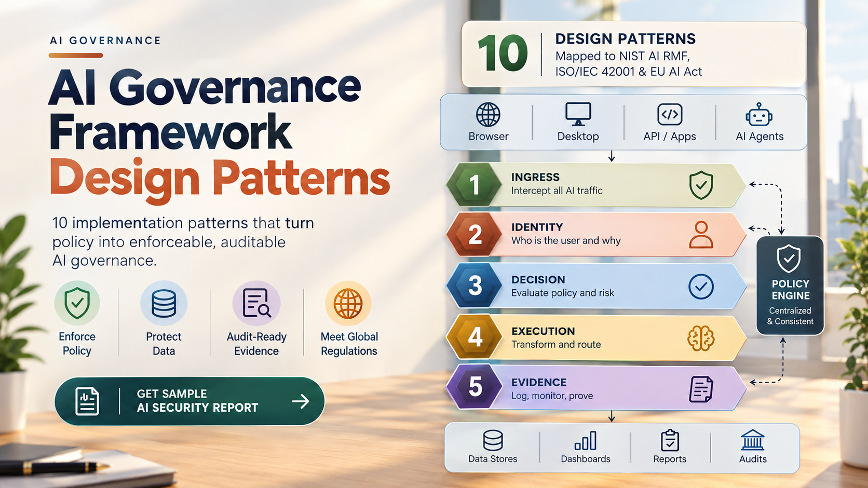Viewport: 868px width, 488px height.
Task: Click the Protect Data label
Action: coord(164,344)
